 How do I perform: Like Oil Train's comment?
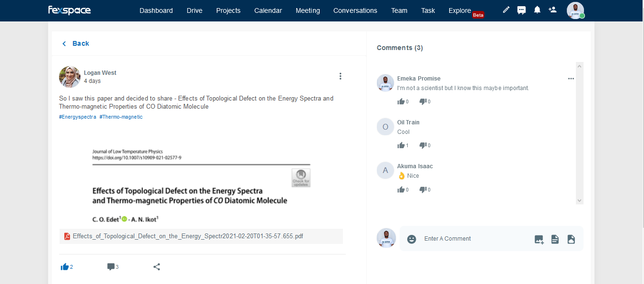coord(401,145)
